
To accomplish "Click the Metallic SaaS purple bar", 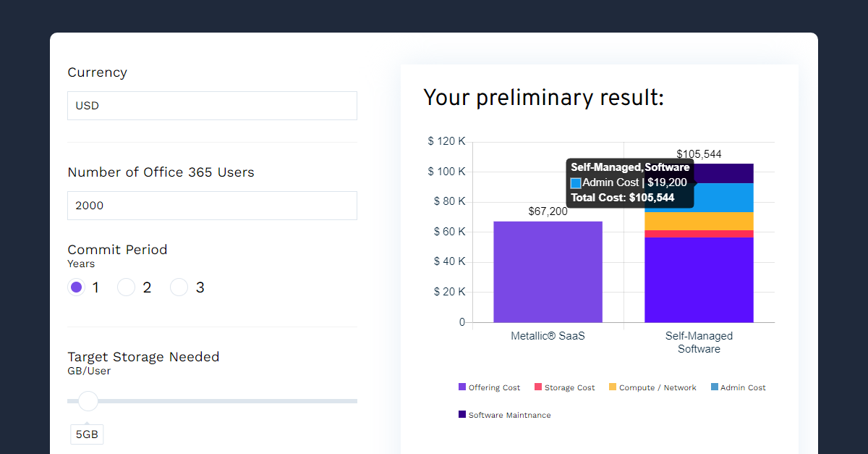I will [x=548, y=272].
